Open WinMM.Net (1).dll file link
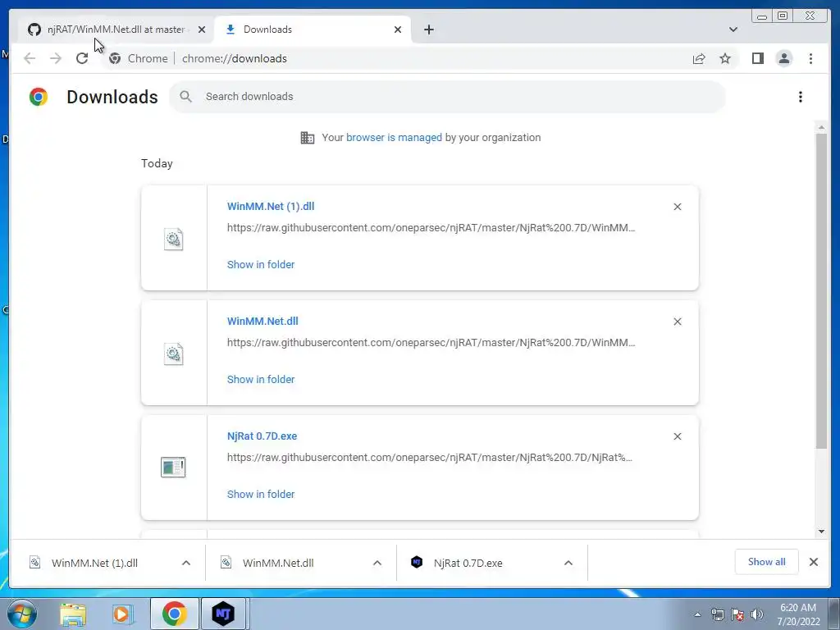 [x=271, y=206]
